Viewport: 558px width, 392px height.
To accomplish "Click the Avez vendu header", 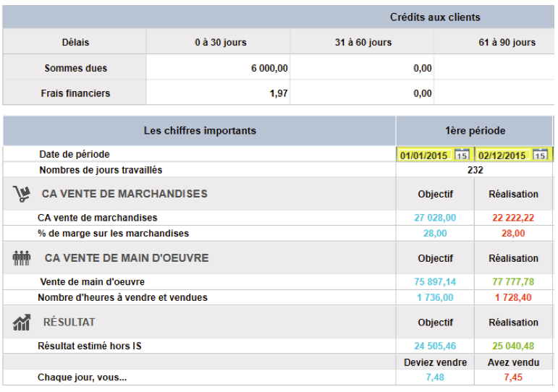I will point(514,362).
